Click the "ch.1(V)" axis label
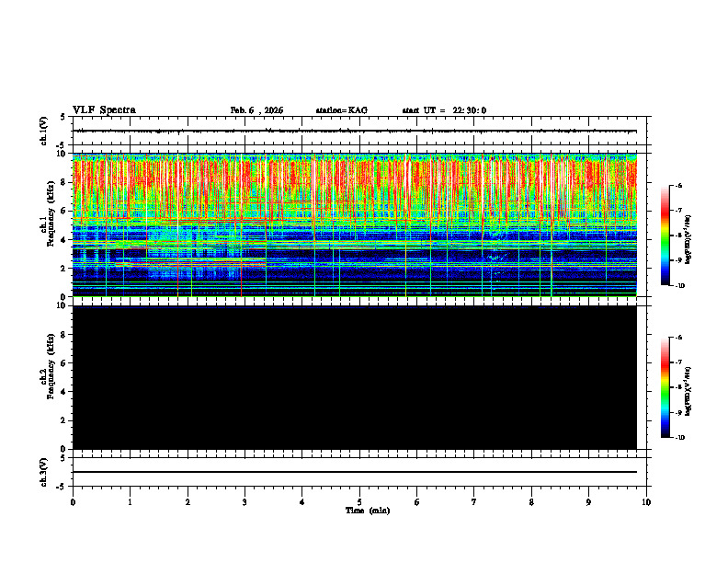This screenshot has width=728, height=563. 43,131
